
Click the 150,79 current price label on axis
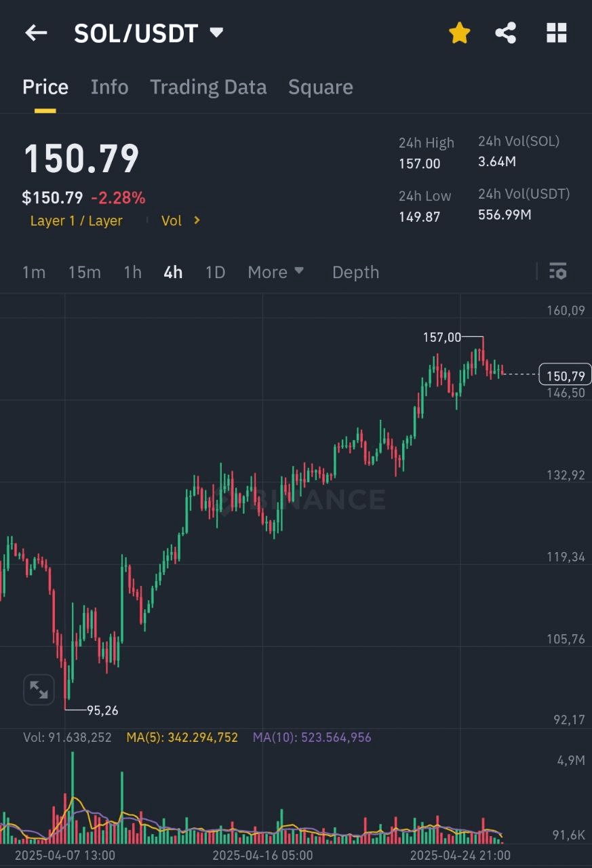coord(565,374)
